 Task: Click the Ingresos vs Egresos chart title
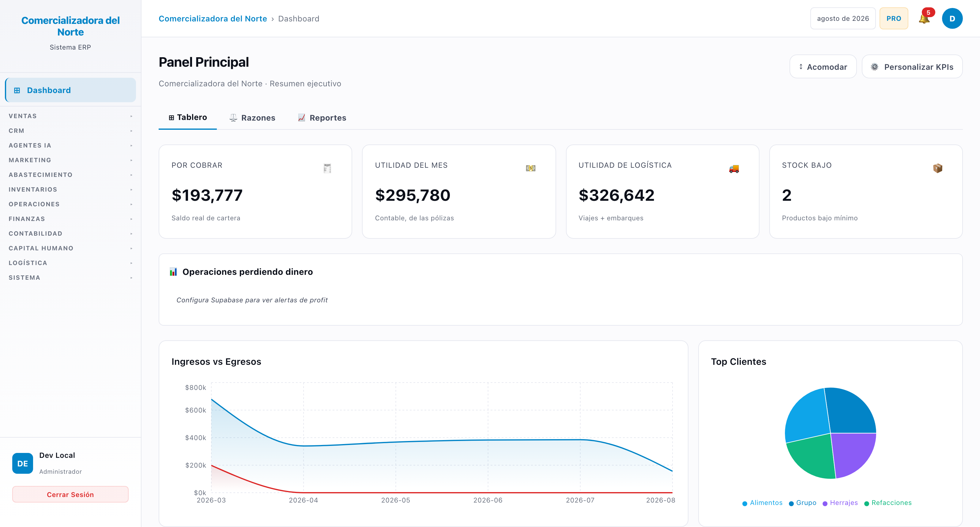[216, 362]
